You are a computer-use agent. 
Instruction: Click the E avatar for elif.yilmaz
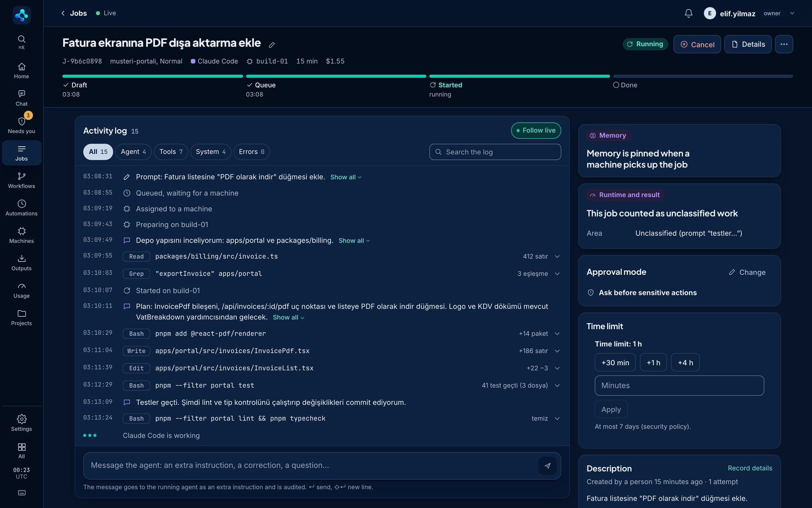coord(709,13)
